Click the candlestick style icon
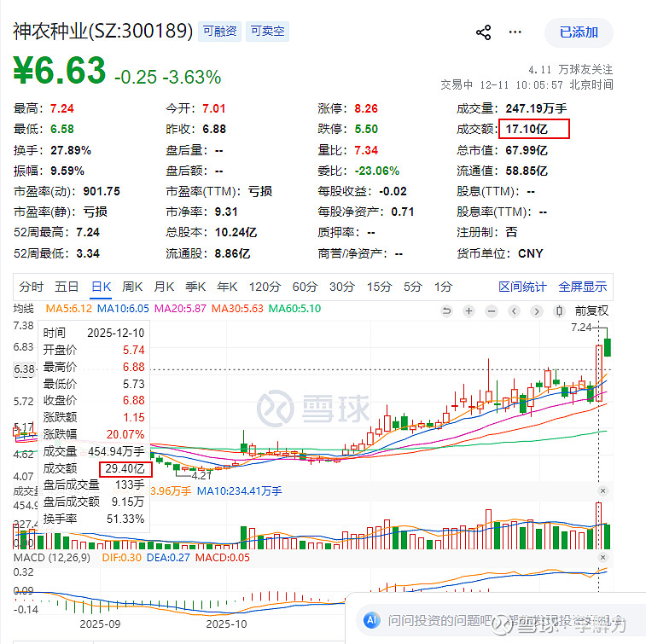This screenshot has height=644, width=646. tap(559, 310)
